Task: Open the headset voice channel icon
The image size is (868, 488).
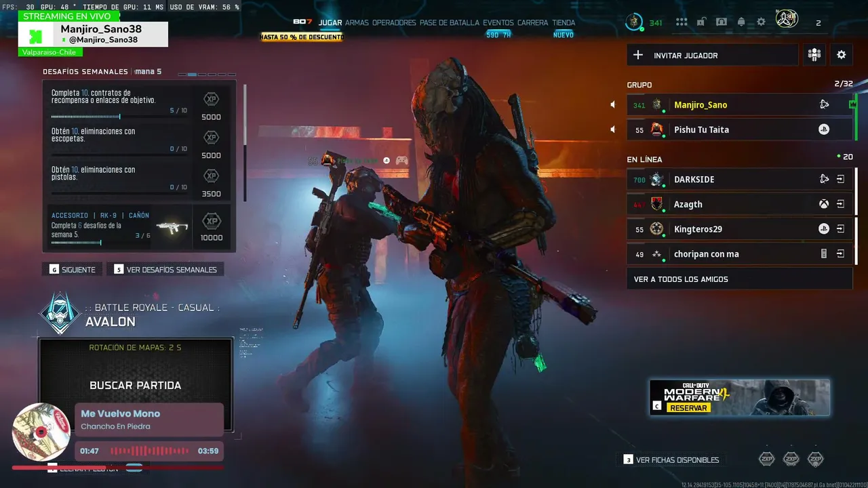Action: [x=722, y=22]
